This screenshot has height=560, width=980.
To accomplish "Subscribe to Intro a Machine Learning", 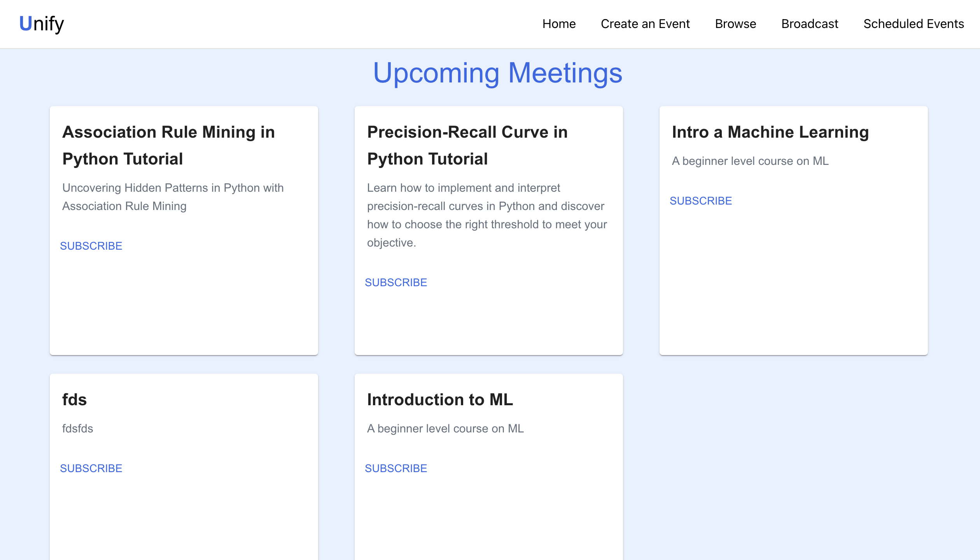I will coord(701,201).
